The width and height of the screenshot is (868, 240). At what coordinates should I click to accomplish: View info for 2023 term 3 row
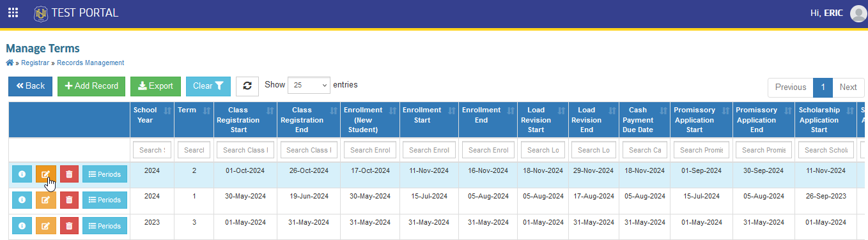point(22,225)
